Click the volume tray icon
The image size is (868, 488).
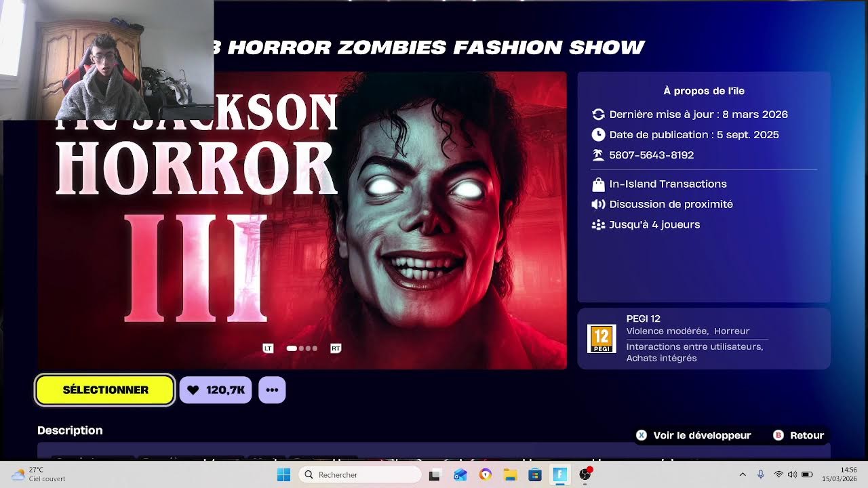(792, 474)
